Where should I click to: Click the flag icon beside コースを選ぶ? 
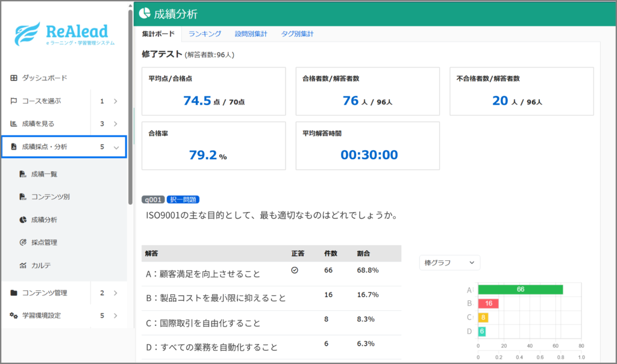tap(14, 101)
